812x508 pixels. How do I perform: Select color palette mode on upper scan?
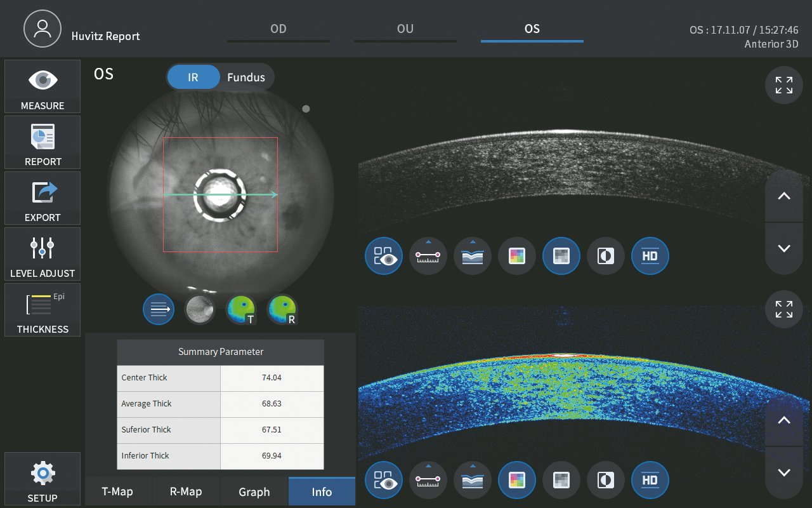coord(517,256)
